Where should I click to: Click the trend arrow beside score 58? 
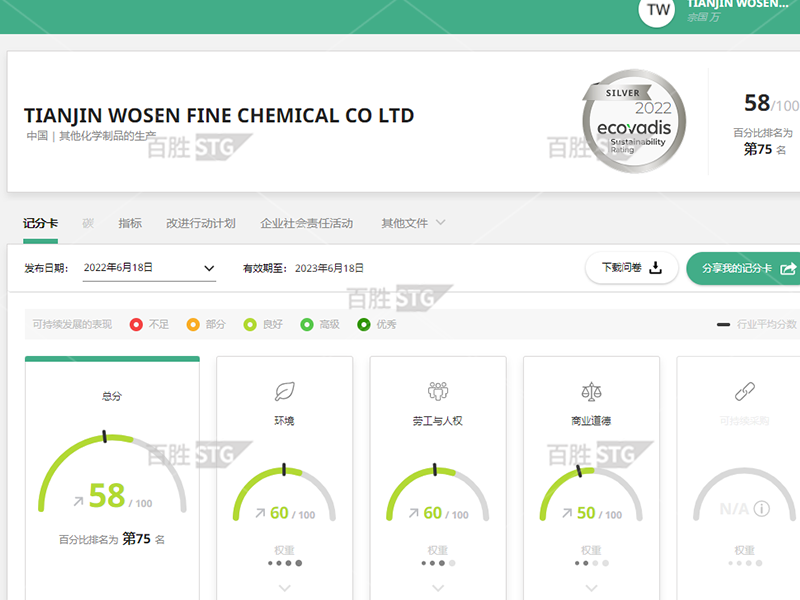[78, 502]
